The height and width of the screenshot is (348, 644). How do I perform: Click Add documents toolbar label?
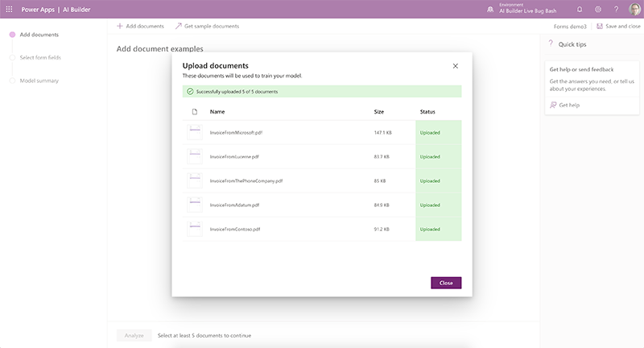coord(145,26)
